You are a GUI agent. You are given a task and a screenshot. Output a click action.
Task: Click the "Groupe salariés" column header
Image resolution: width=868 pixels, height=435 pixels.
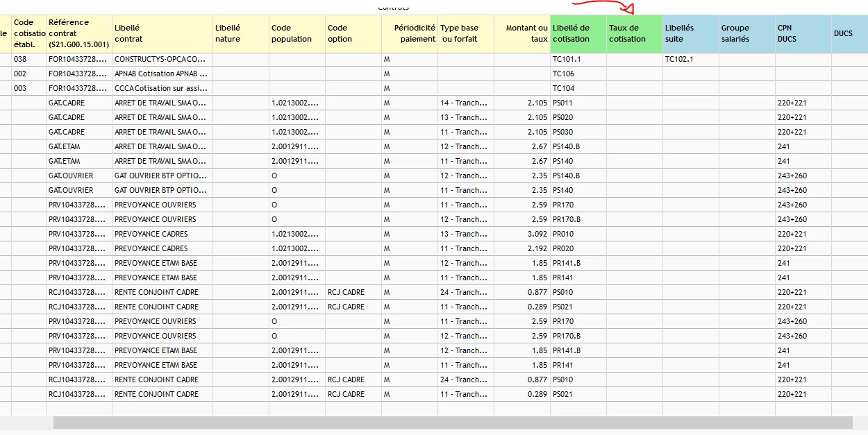(747, 33)
